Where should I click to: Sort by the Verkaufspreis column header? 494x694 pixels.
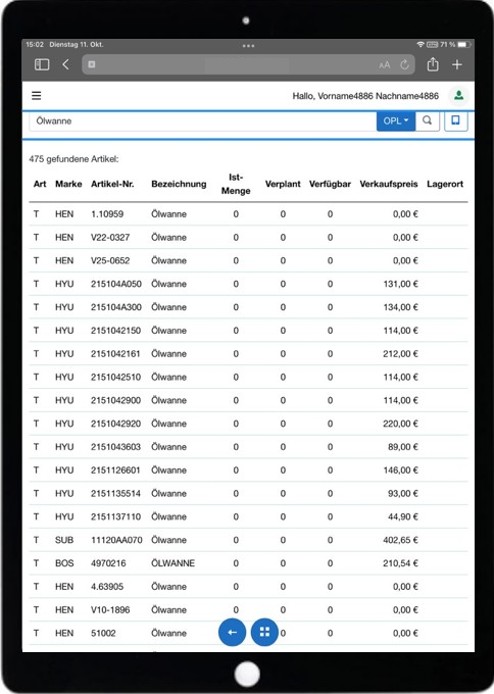(389, 184)
